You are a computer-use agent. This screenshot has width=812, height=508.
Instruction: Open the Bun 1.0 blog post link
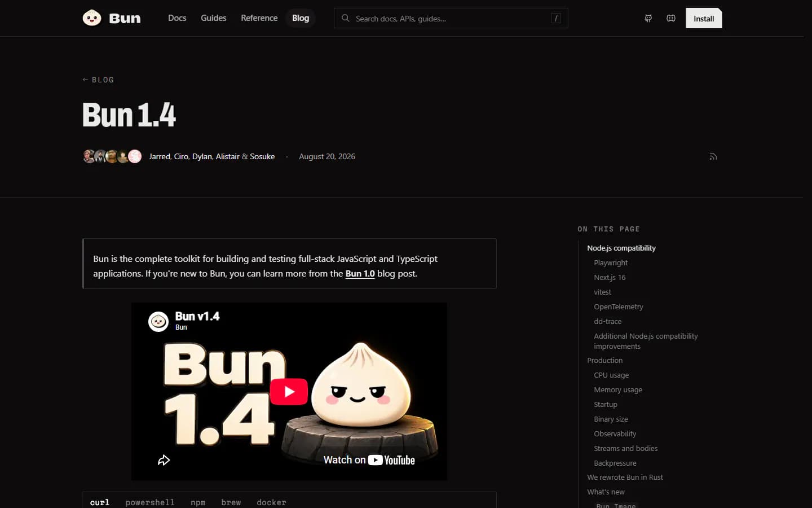pos(360,273)
